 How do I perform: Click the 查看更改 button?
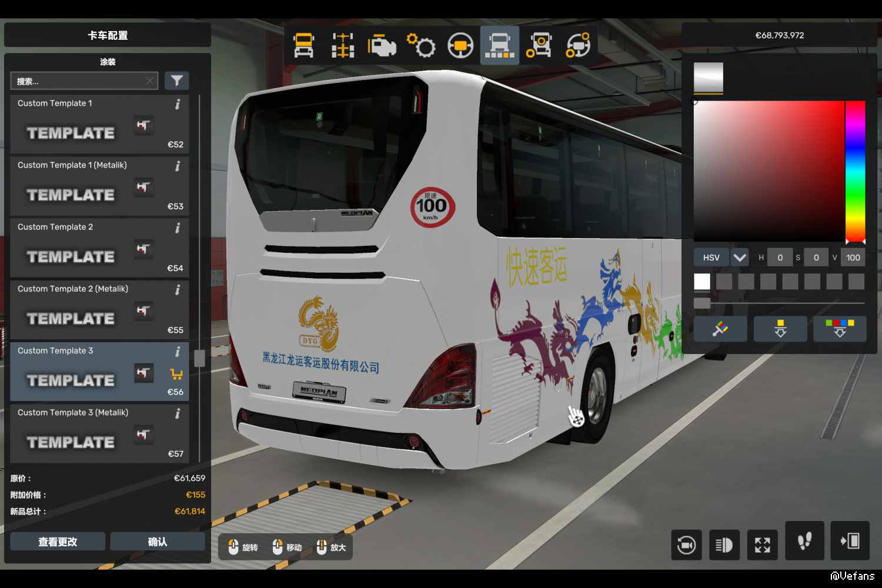point(58,542)
